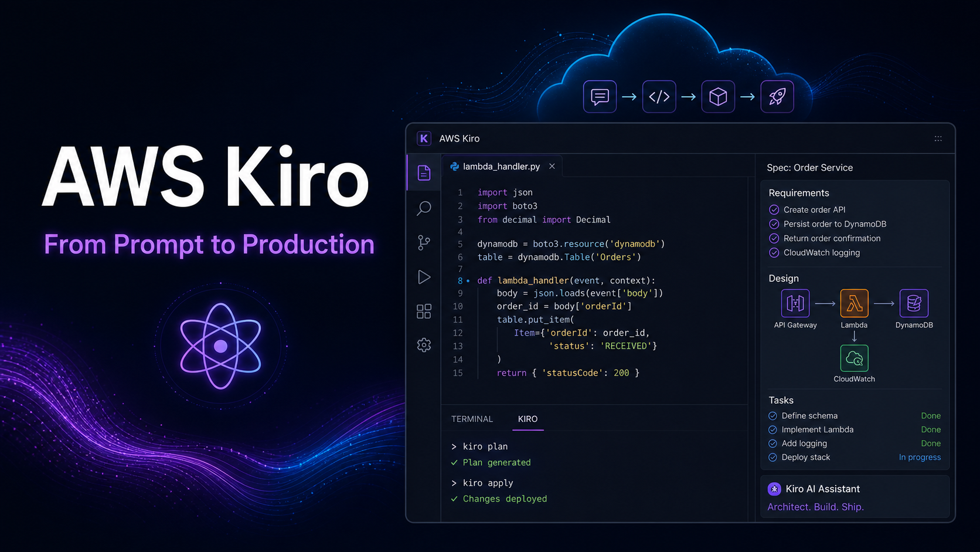This screenshot has height=552, width=980.
Task: Toggle the Implement Lambda task checkmark
Action: (x=773, y=430)
